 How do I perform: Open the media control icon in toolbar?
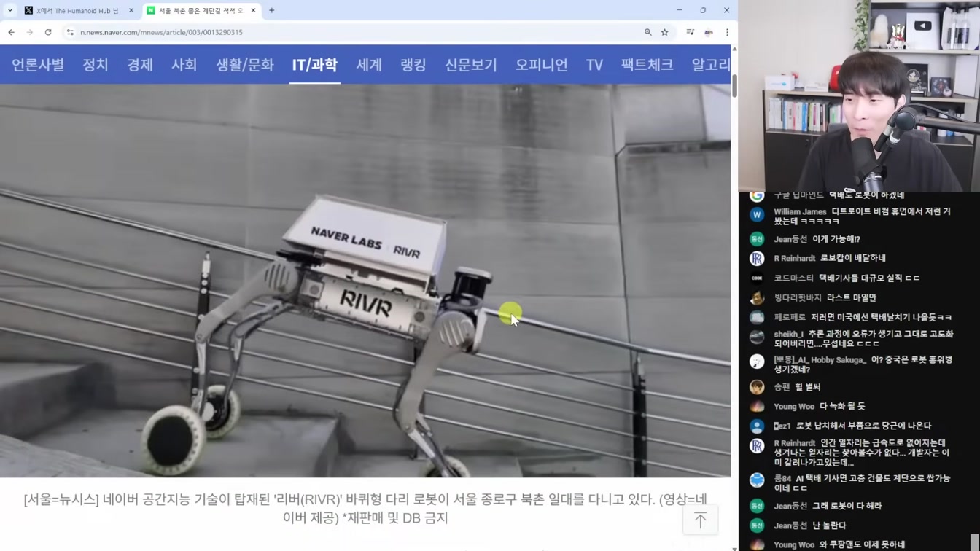point(690,32)
